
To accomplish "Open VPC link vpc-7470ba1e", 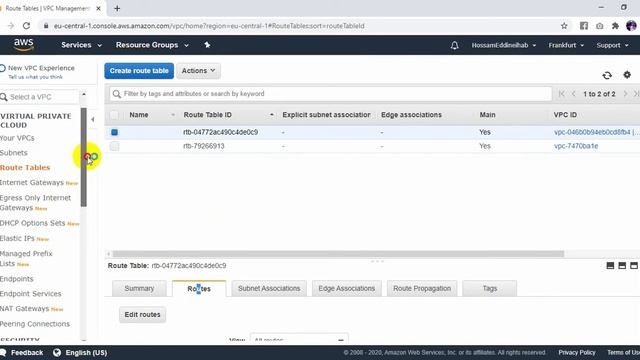I will (x=576, y=146).
